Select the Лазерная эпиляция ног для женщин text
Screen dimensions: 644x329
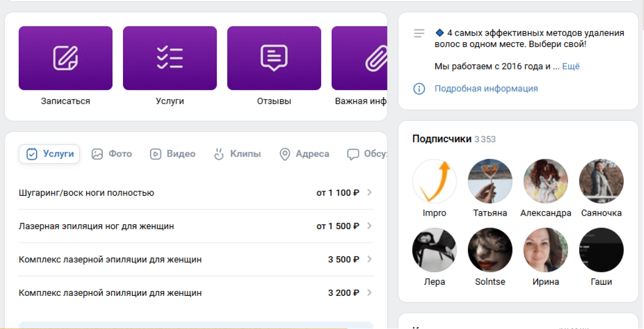[x=97, y=226]
